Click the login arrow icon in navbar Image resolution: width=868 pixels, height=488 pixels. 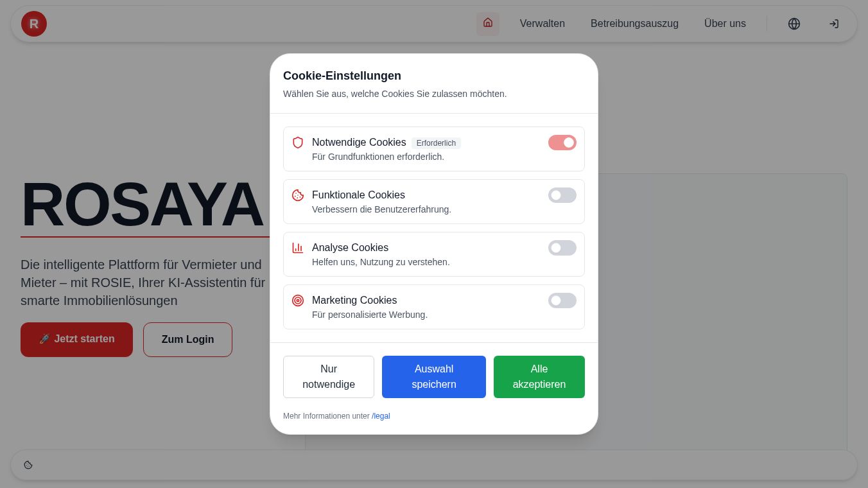coord(834,24)
